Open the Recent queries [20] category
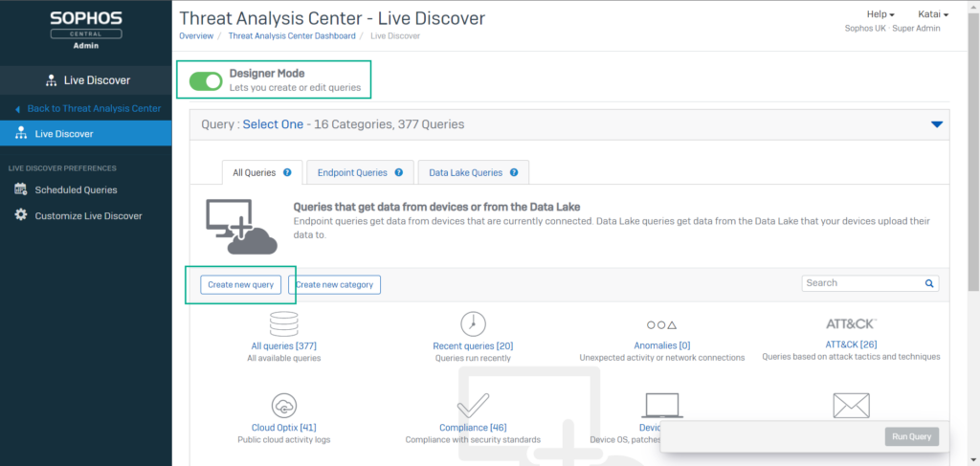Image resolution: width=980 pixels, height=466 pixels. pyautogui.click(x=473, y=345)
